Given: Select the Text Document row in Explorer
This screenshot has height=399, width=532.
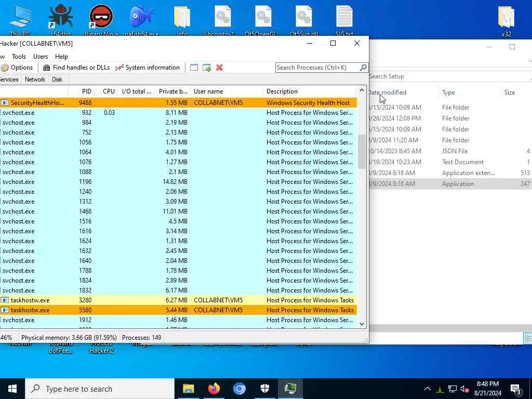Looking at the screenshot, I should pos(450,162).
